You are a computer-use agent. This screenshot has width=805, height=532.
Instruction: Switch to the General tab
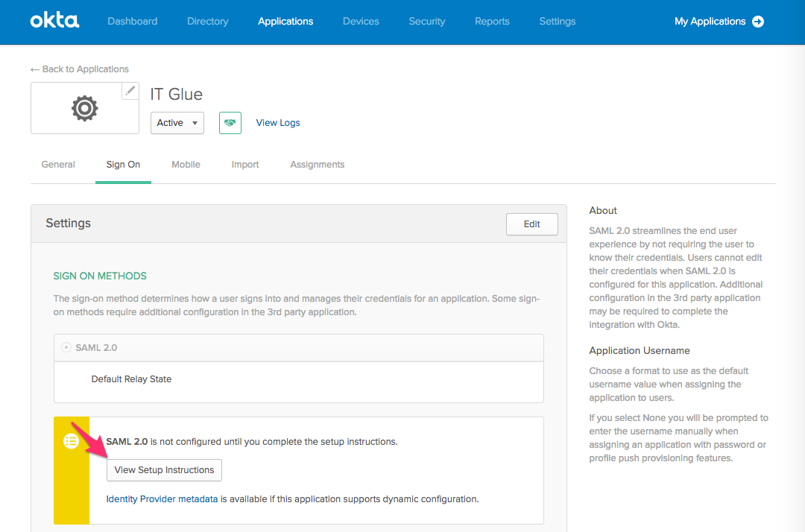(58, 164)
